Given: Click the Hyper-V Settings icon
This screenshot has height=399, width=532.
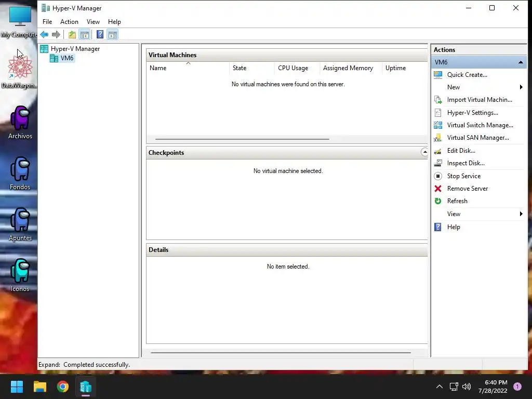Looking at the screenshot, I should (x=438, y=113).
